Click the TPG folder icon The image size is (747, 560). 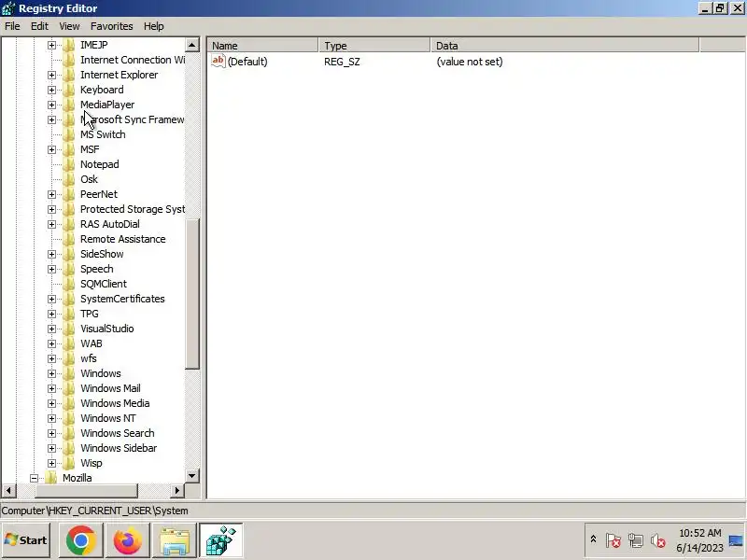69,314
